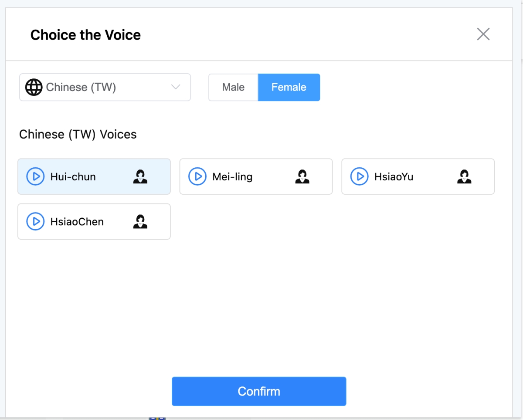Click the HsiaoYu female avatar icon

(x=464, y=176)
